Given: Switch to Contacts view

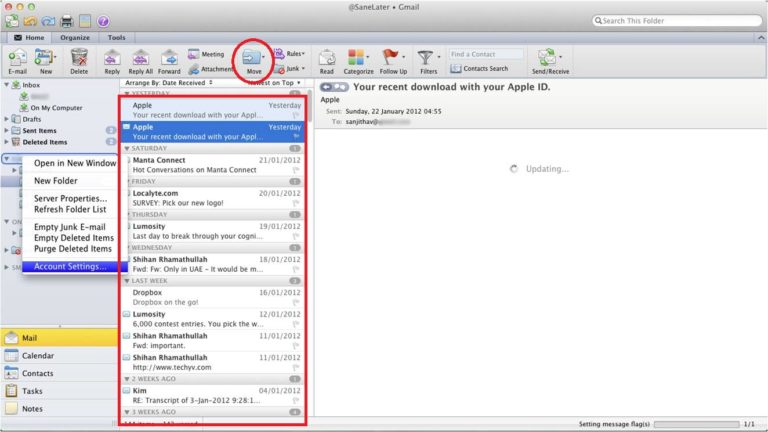Looking at the screenshot, I should [x=59, y=373].
